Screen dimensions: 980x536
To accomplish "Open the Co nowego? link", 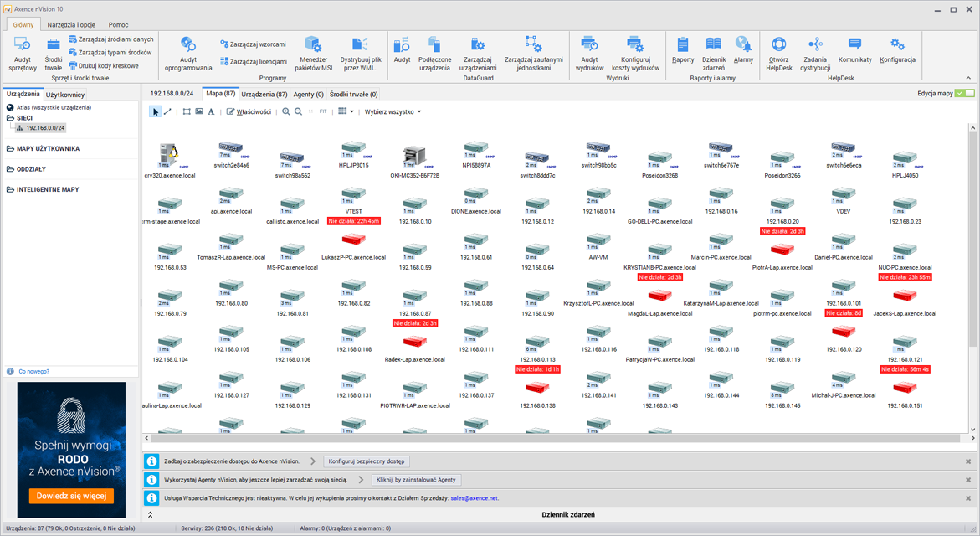I will click(x=33, y=372).
